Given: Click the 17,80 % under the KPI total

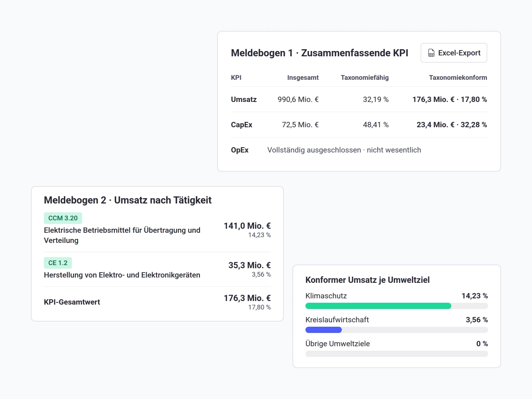Looking at the screenshot, I should click(259, 307).
